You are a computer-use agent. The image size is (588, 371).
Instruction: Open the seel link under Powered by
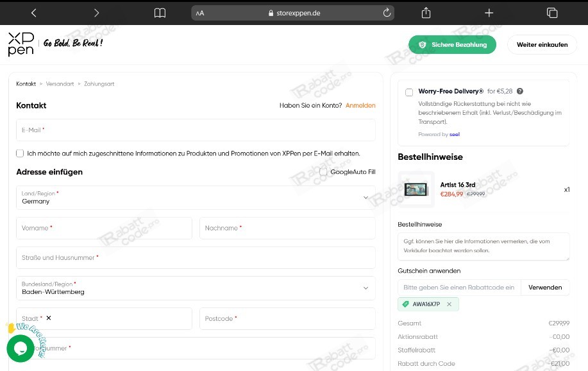455,134
